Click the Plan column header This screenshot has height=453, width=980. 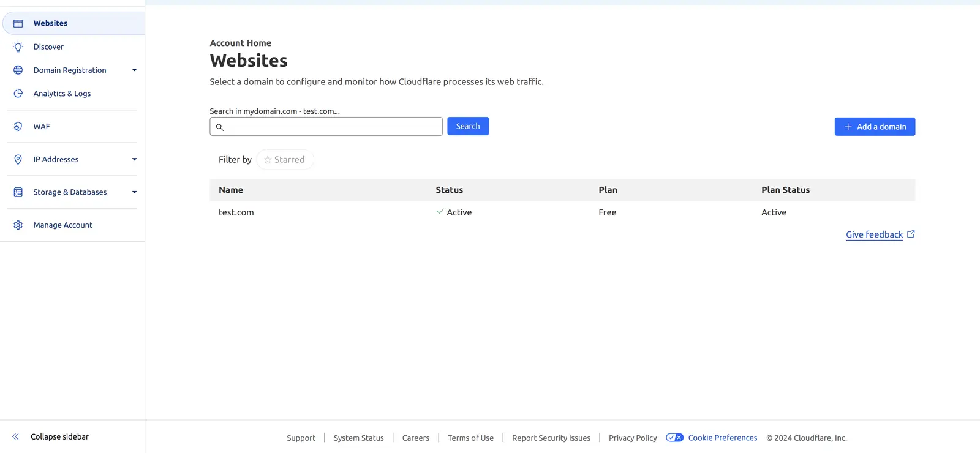[x=608, y=190]
